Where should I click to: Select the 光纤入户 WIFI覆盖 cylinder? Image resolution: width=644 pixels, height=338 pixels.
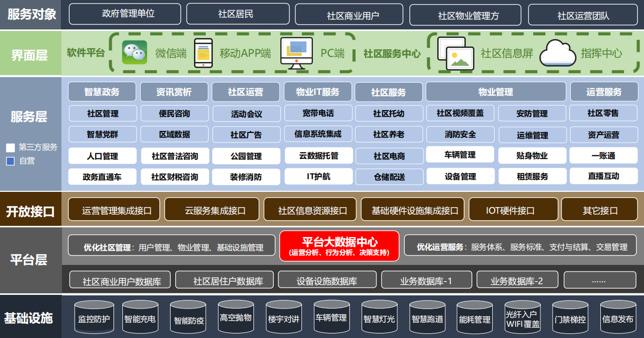[522, 319]
